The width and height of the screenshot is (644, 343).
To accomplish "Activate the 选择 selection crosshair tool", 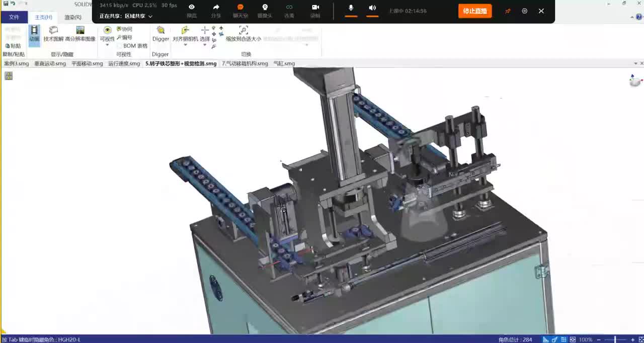I will point(205,31).
